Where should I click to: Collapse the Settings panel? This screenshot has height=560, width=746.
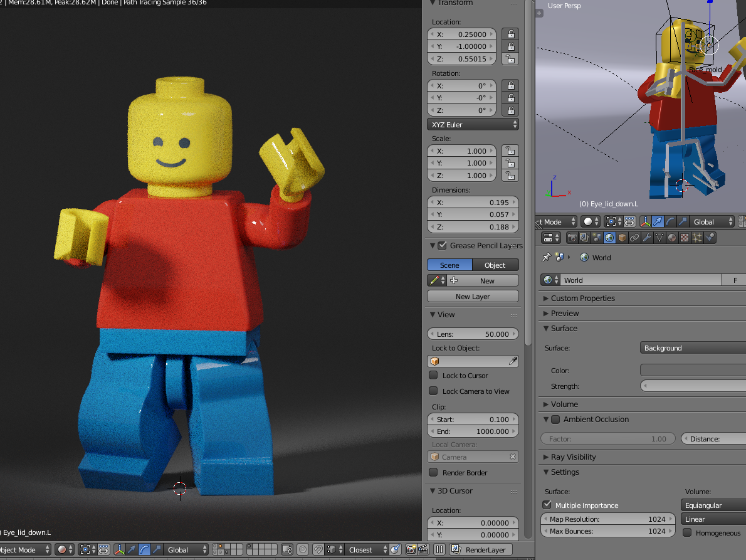pyautogui.click(x=545, y=472)
